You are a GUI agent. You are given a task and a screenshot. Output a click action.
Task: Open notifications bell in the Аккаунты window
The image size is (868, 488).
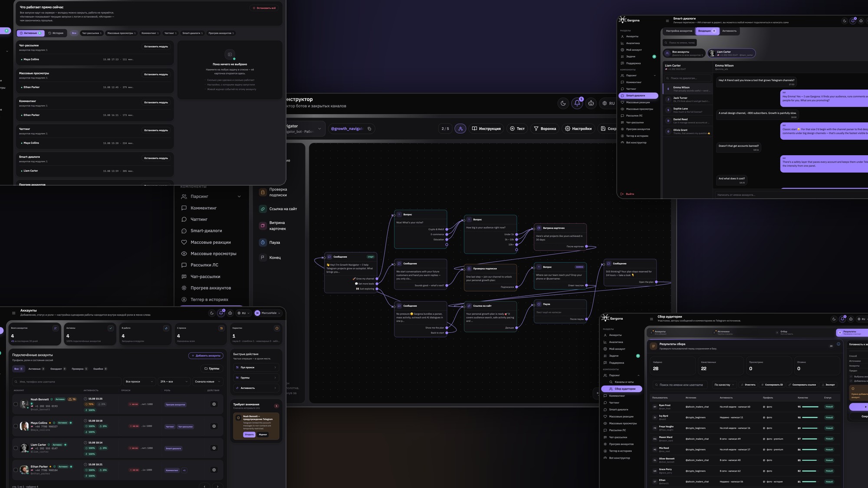pos(221,313)
